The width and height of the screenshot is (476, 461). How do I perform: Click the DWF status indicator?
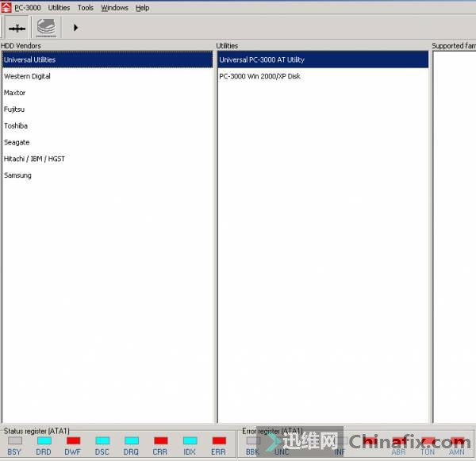point(73,440)
